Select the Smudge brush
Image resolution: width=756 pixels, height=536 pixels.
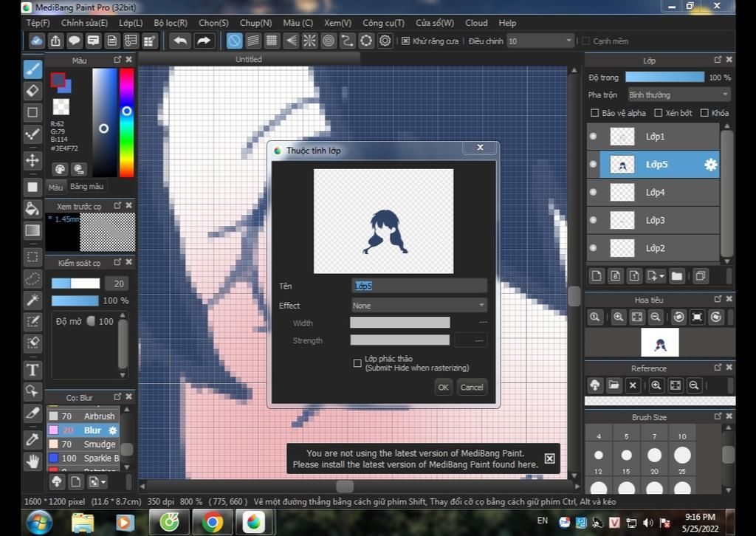coord(83,444)
